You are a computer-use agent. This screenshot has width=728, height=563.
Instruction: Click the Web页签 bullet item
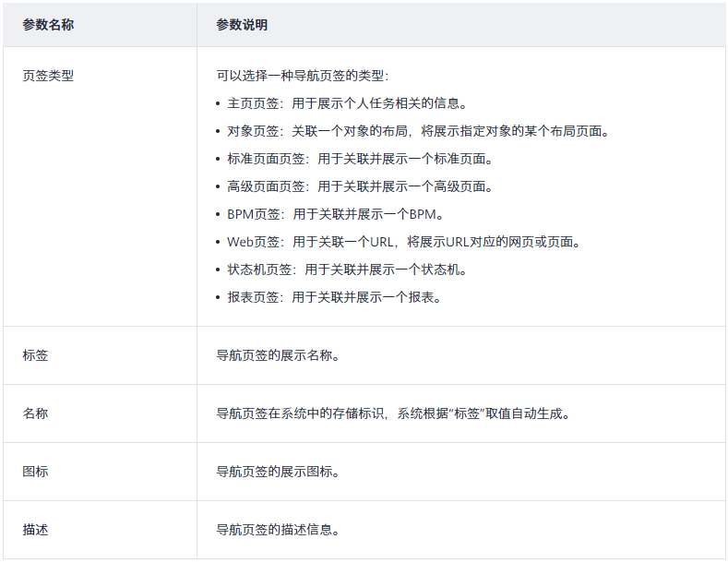coord(404,242)
